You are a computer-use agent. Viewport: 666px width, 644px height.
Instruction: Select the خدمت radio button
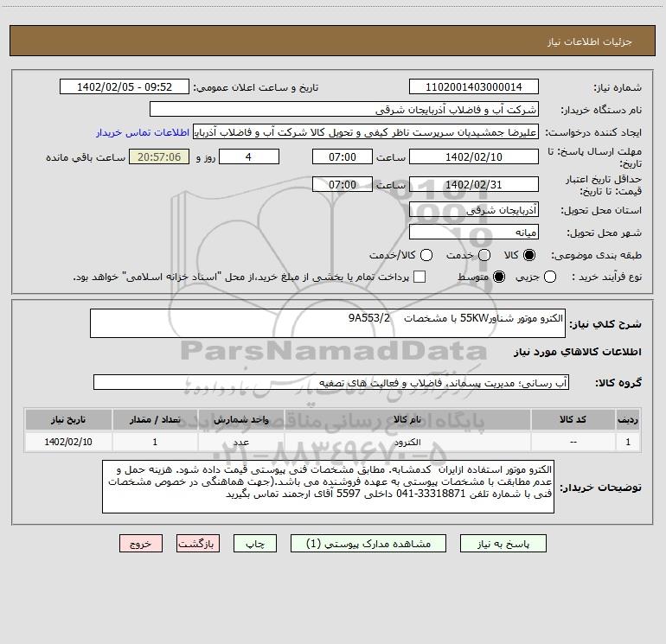click(484, 255)
